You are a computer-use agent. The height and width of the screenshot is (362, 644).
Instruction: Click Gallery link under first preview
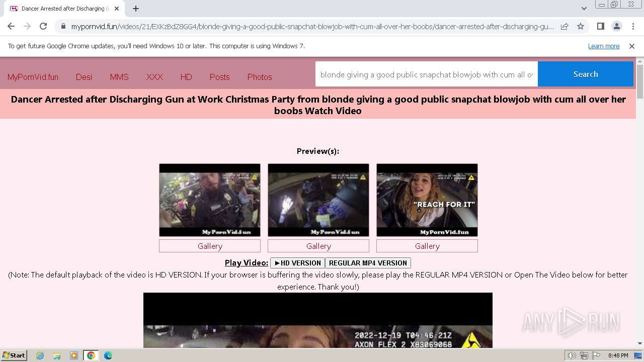coord(210,246)
